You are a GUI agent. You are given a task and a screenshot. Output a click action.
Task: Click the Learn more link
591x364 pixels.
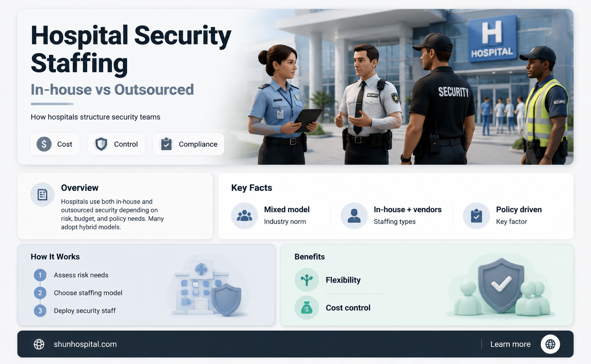(x=510, y=344)
